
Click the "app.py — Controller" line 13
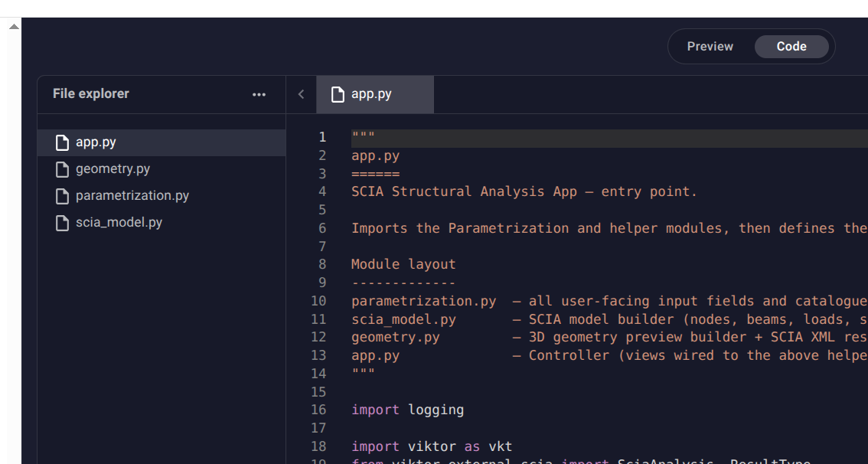pos(609,355)
